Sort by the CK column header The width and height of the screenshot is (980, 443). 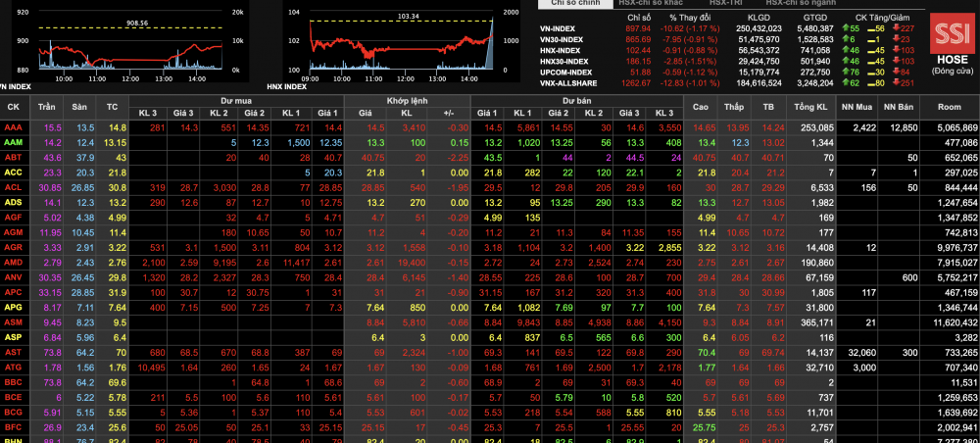14,106
